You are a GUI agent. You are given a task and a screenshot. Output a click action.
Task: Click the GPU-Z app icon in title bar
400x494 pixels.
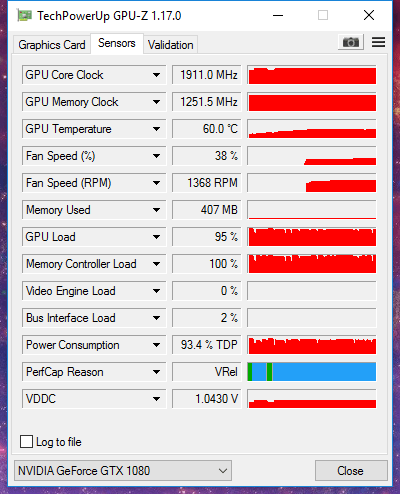[25, 15]
